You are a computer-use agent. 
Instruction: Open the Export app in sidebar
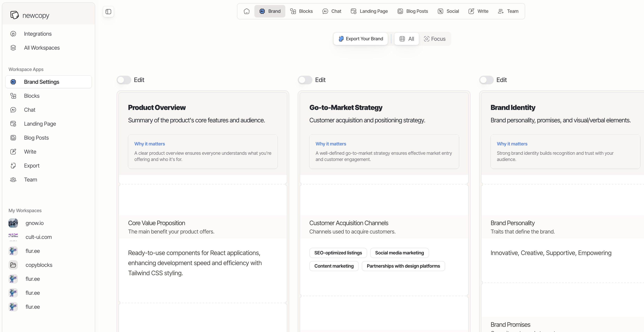pyautogui.click(x=31, y=165)
